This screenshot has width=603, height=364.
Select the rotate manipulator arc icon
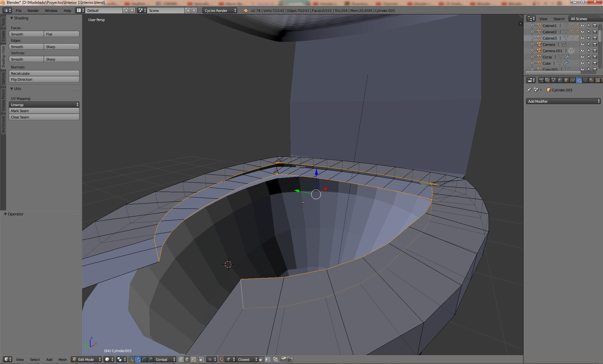[144, 359]
